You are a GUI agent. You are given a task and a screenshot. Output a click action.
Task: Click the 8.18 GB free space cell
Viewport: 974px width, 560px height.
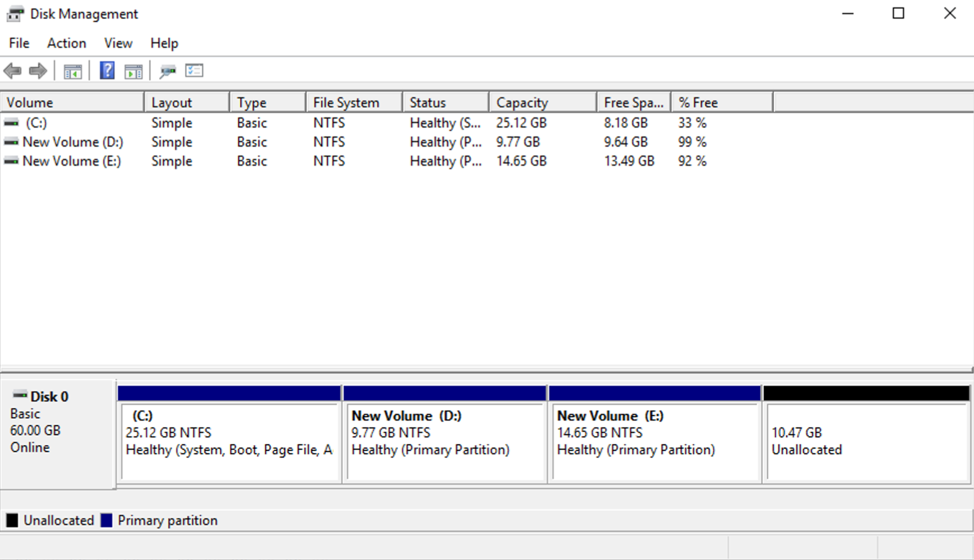(626, 123)
